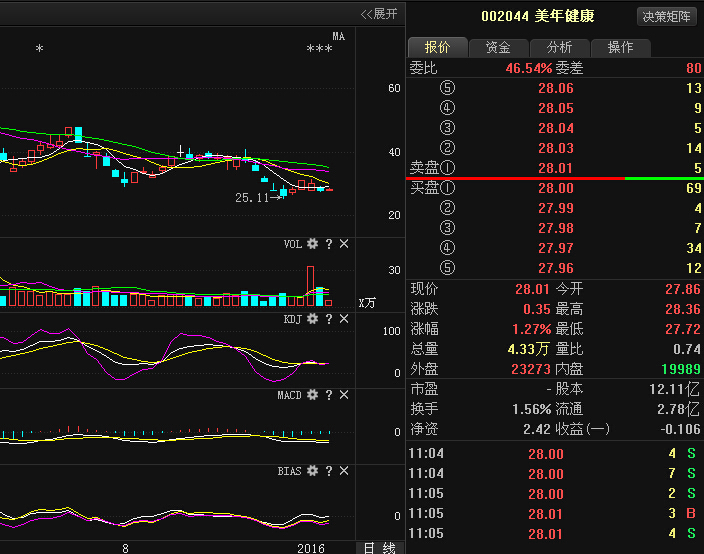
Task: Select buy level 5 price 27.96
Action: [556, 268]
